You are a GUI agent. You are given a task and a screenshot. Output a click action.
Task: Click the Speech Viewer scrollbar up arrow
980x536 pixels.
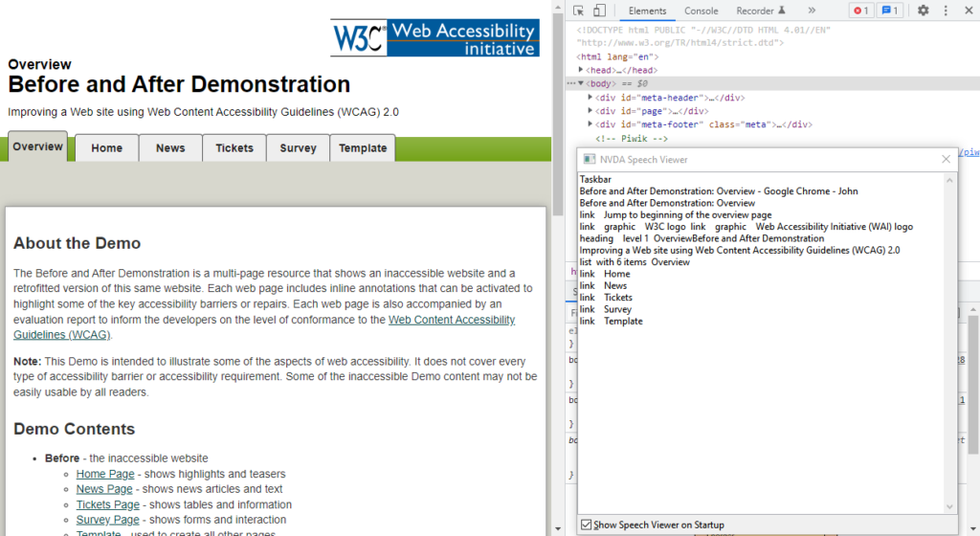pos(949,181)
